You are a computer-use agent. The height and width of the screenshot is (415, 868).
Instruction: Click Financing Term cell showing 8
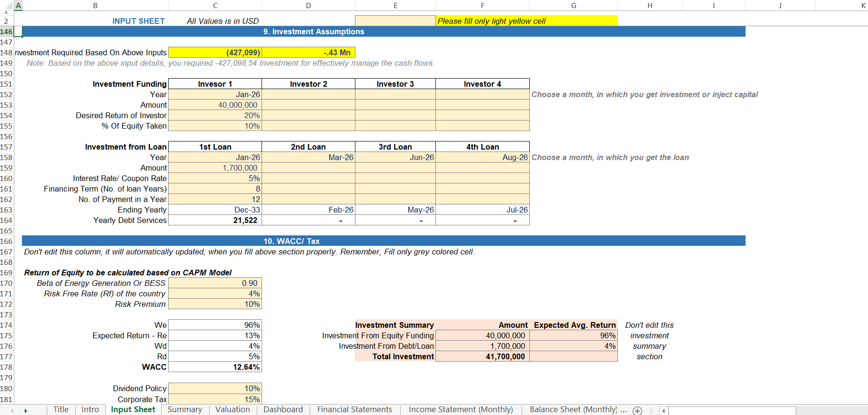(215, 189)
